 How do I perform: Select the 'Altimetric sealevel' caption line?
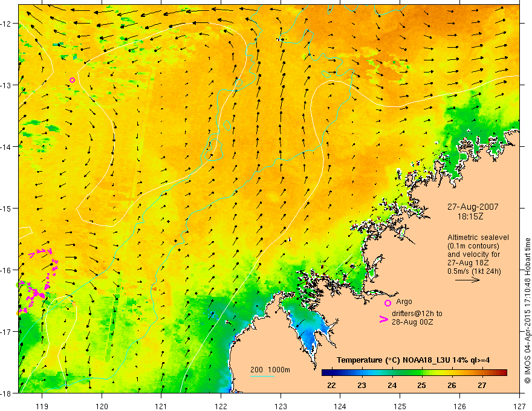(x=478, y=238)
